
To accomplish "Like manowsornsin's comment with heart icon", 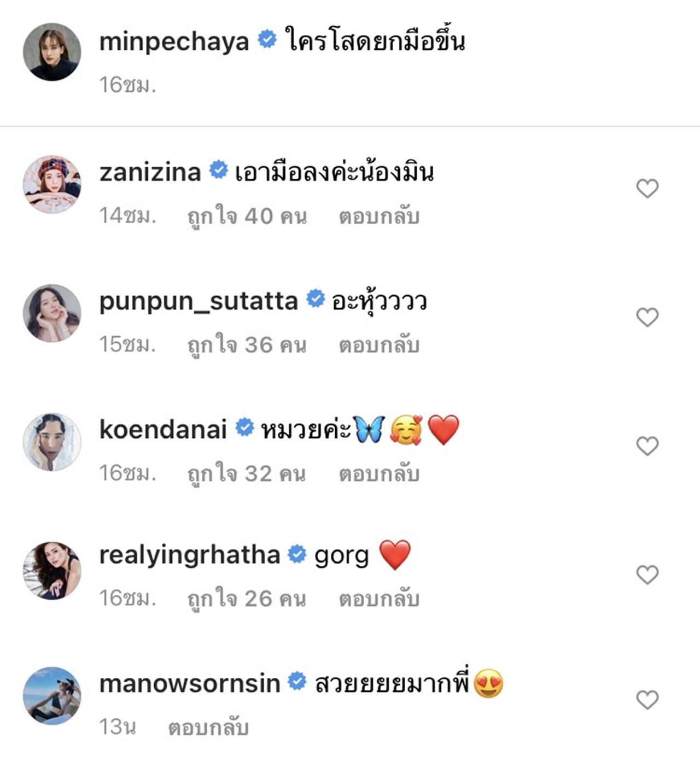I will click(647, 700).
